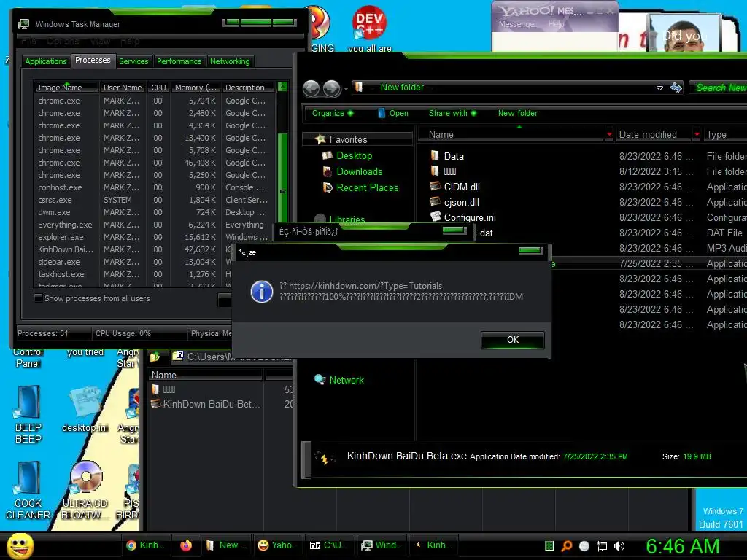Click the volume speaker tray icon
Image resolution: width=747 pixels, height=560 pixels.
[619, 546]
